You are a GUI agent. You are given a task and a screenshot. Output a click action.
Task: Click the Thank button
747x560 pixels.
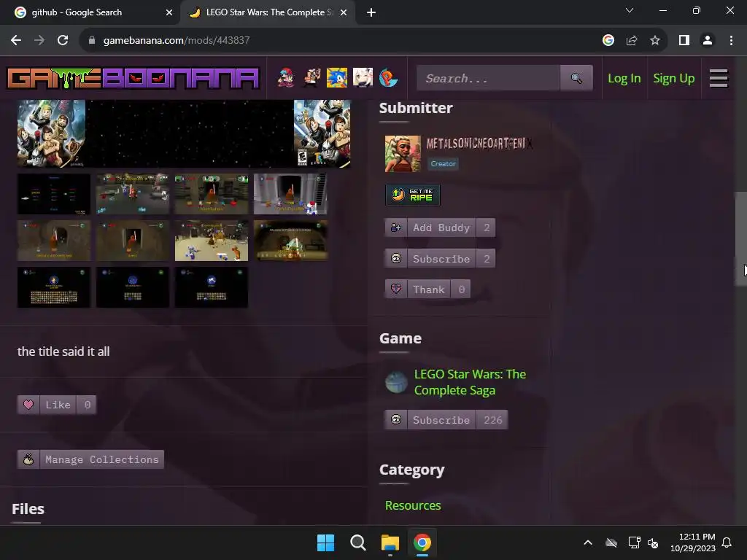tap(427, 289)
